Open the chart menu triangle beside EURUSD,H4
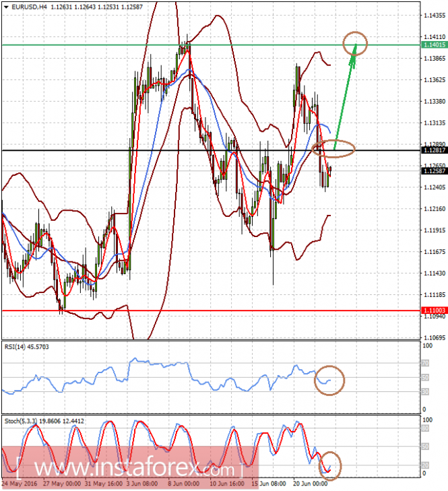 tap(6, 7)
